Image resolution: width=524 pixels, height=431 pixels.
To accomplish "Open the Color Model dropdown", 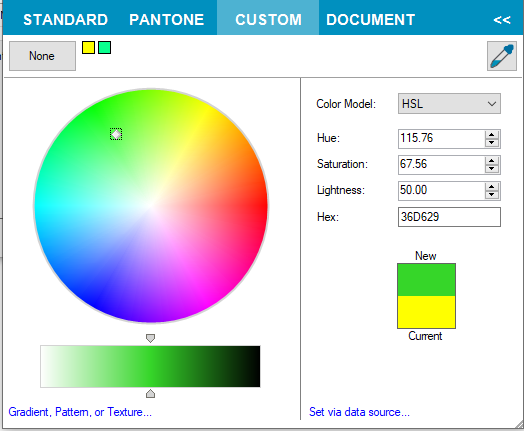I will point(449,104).
